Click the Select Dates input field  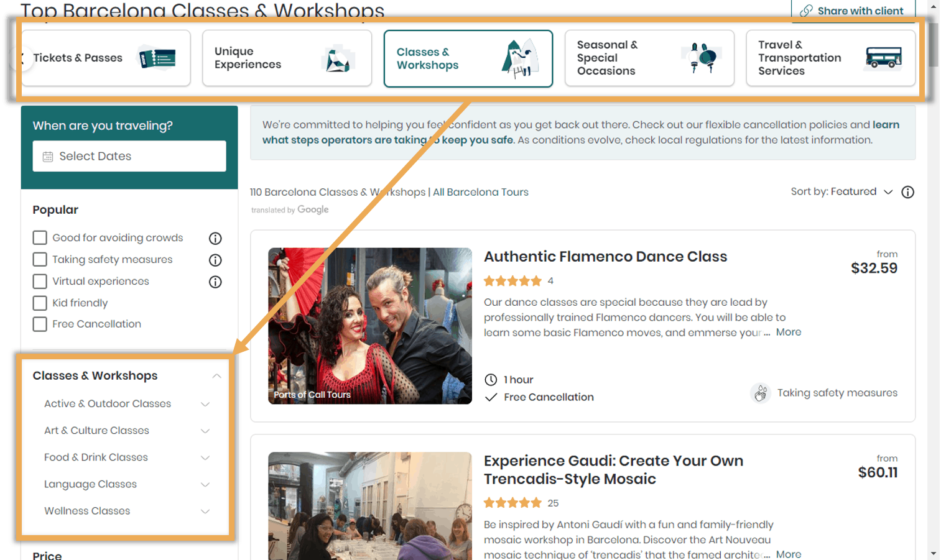click(x=129, y=156)
